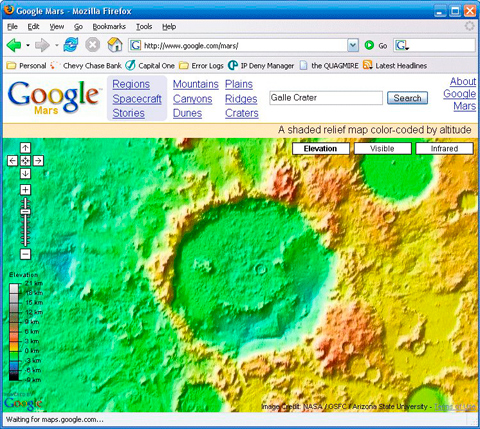Open the Bookmarks menu
This screenshot has width=480, height=429.
tap(109, 27)
